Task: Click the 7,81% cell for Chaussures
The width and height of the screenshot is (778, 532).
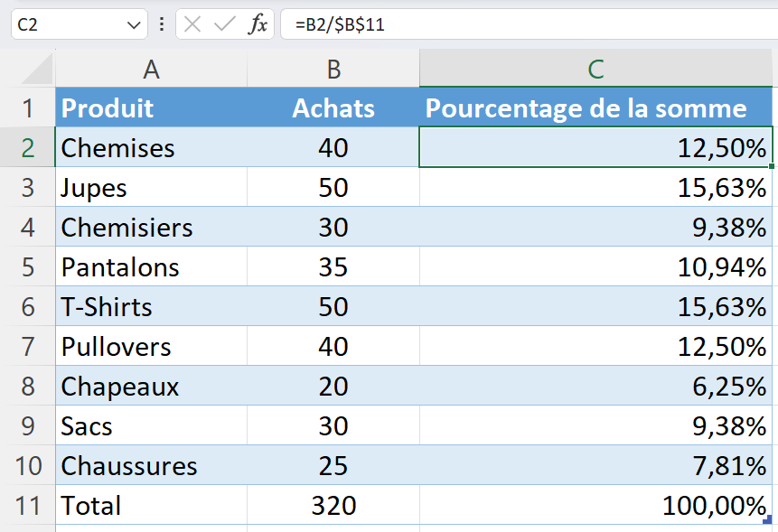Action: pos(595,464)
